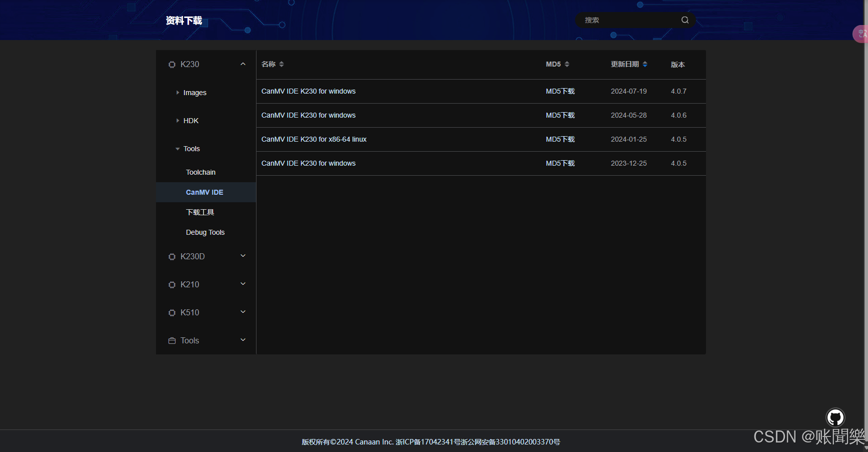Expand the HDK tree triangle
Image resolution: width=868 pixels, height=452 pixels.
pos(177,121)
